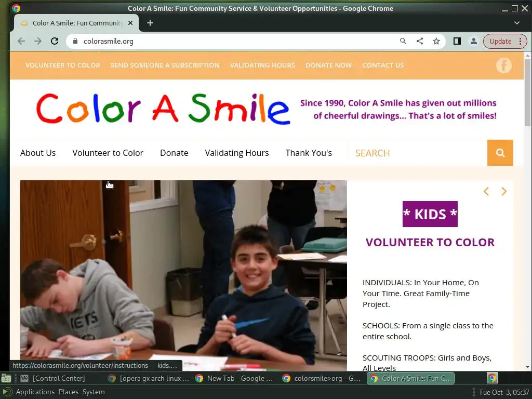The image size is (532, 399).
Task: Open SEND SOMEONE A SUBSCRIPTION link
Action: pos(165,65)
